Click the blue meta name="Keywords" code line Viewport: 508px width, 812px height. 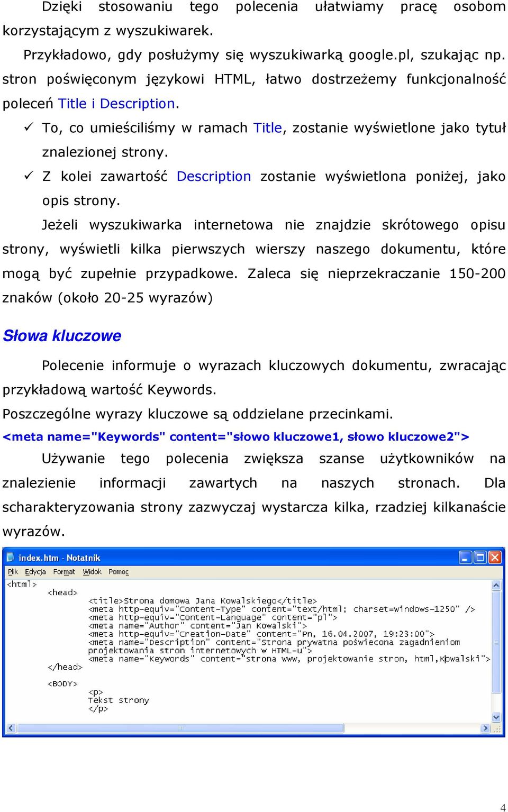pos(236,436)
